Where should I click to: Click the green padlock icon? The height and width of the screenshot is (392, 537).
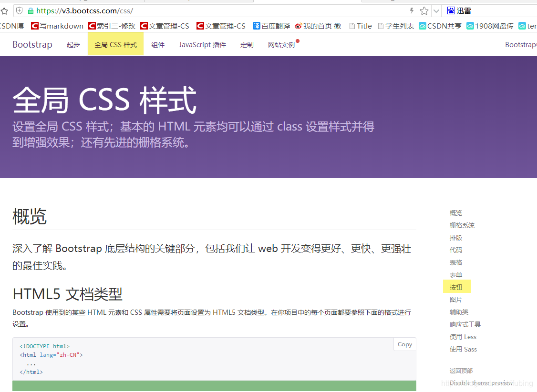point(31,11)
